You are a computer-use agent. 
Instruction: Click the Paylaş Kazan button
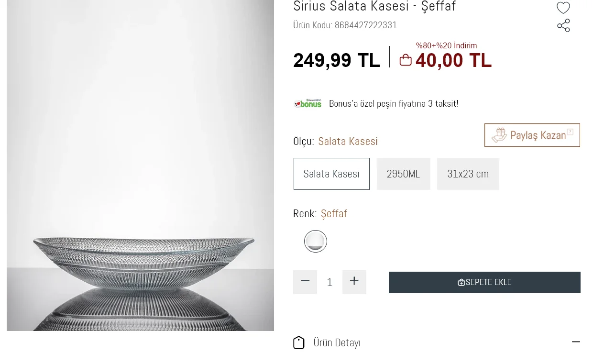[532, 135]
